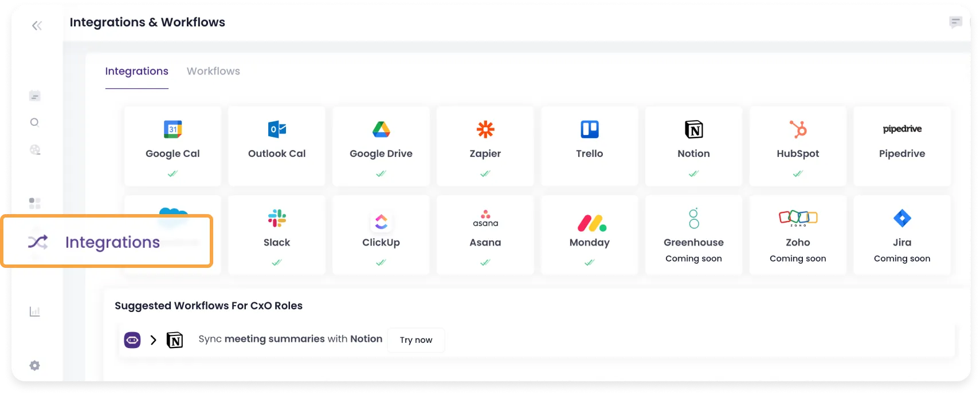This screenshot has height=395, width=980.
Task: Open Integrations in the sidebar menu
Action: tap(107, 242)
